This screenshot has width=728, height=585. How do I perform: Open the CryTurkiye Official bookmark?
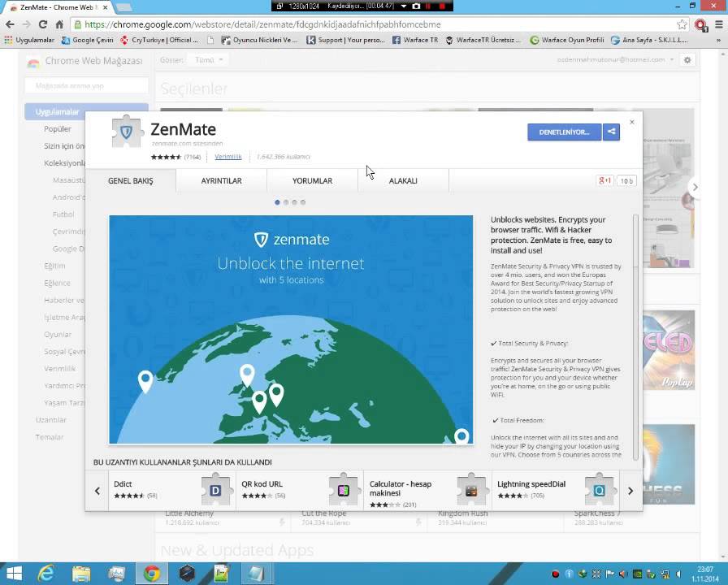click(x=158, y=41)
